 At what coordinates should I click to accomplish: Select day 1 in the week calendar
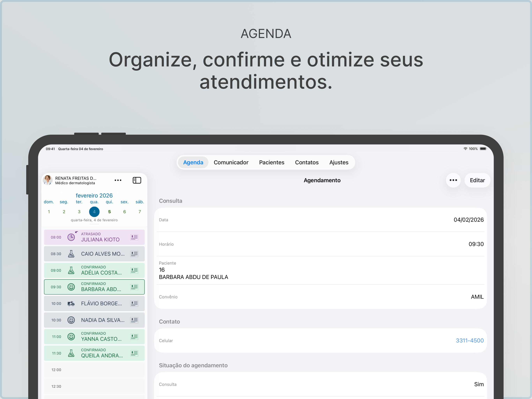pos(49,212)
